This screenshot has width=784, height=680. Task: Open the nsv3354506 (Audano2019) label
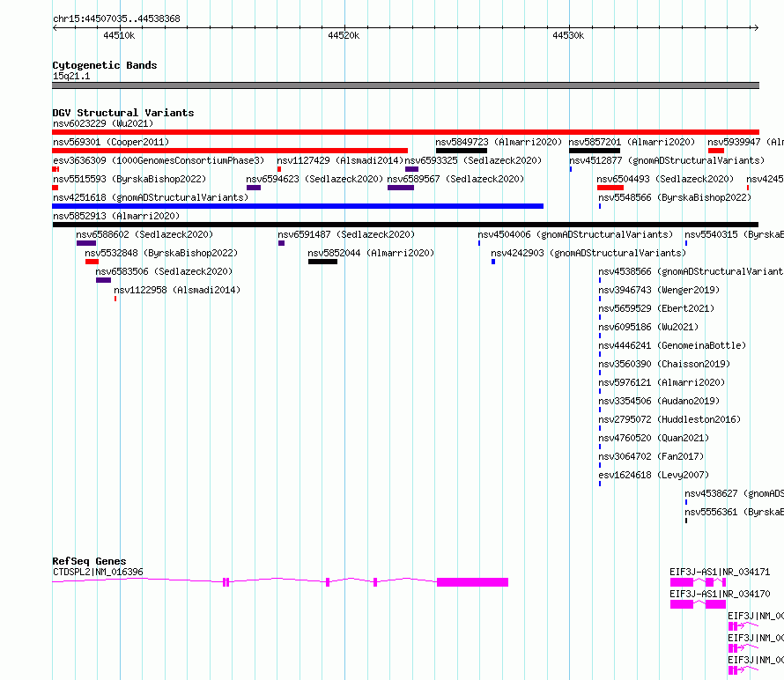[x=659, y=401]
